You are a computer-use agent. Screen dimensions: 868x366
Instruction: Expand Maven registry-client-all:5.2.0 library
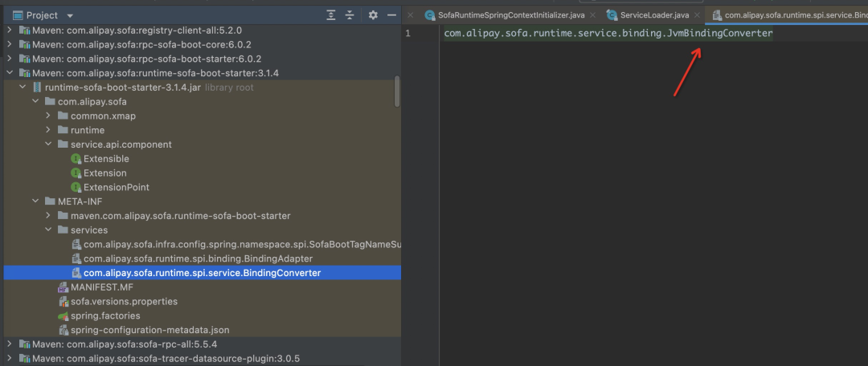point(10,31)
